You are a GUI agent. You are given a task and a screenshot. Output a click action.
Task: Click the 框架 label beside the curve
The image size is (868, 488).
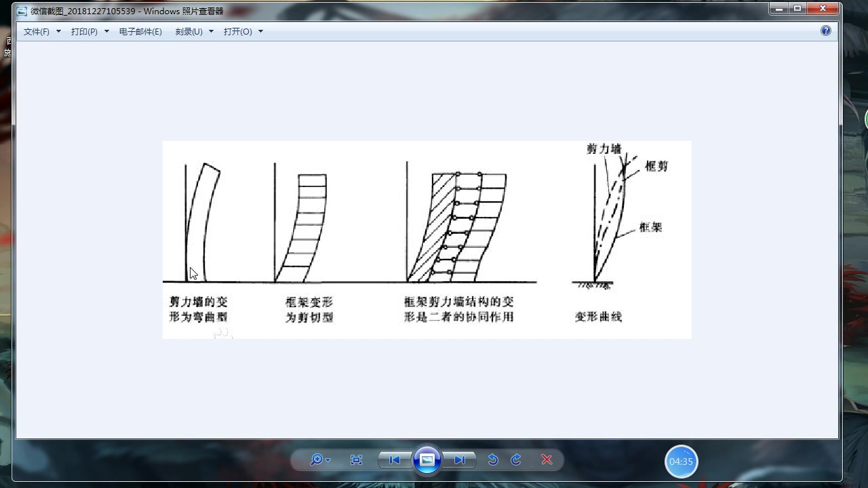pos(651,227)
